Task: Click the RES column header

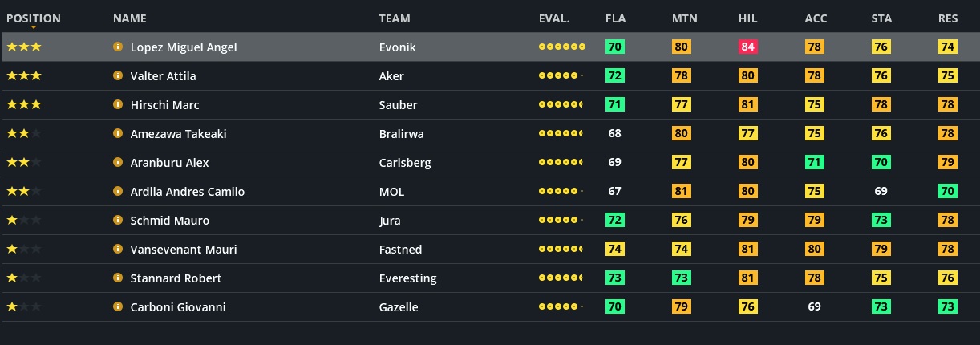Action: (947, 18)
